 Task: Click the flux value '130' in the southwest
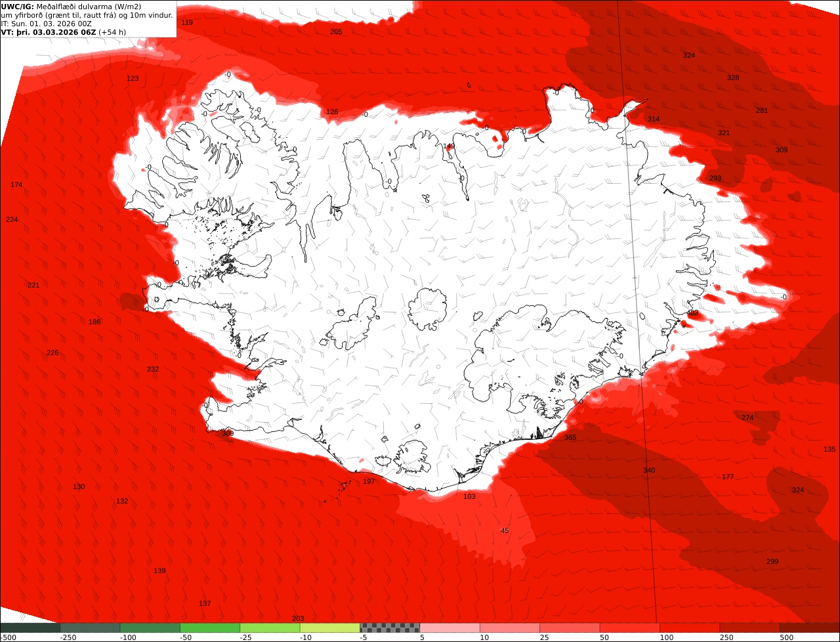tap(79, 487)
